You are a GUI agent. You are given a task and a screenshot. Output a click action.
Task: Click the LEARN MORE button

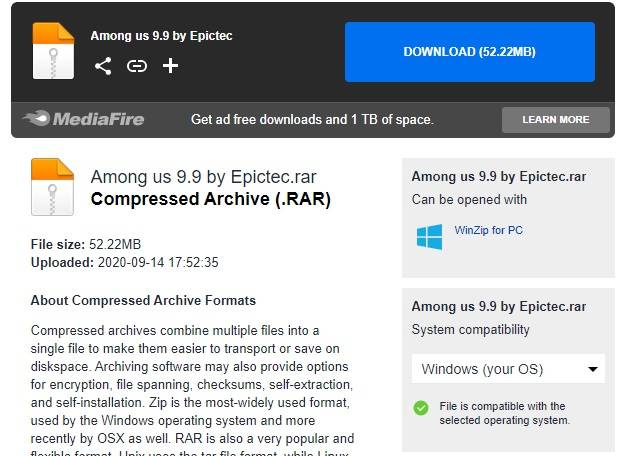point(556,120)
